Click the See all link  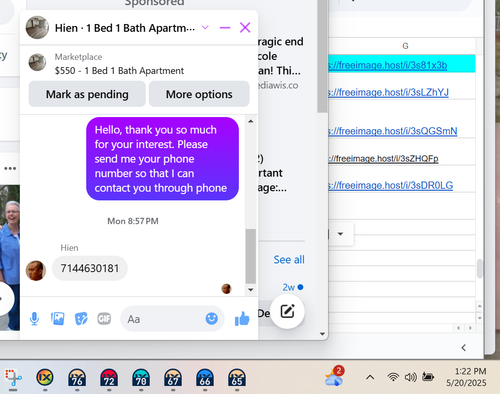pos(289,259)
